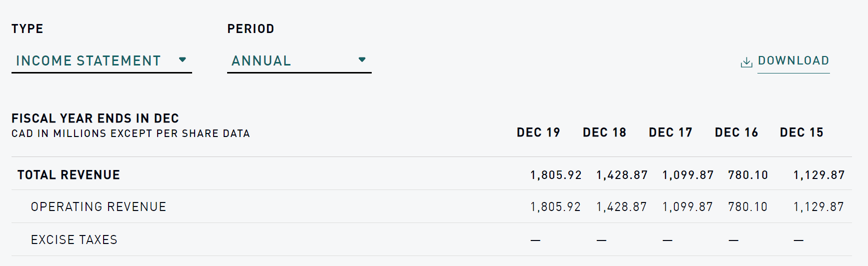Screen dimensions: 868x266
Task: Click the arrow next to Annual
Action: [x=362, y=60]
